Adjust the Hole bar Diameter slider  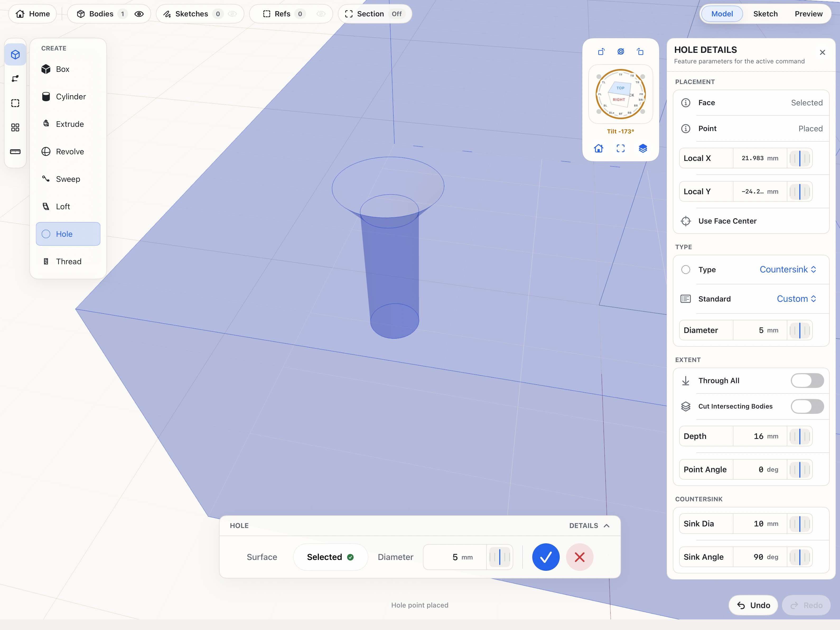tap(499, 557)
